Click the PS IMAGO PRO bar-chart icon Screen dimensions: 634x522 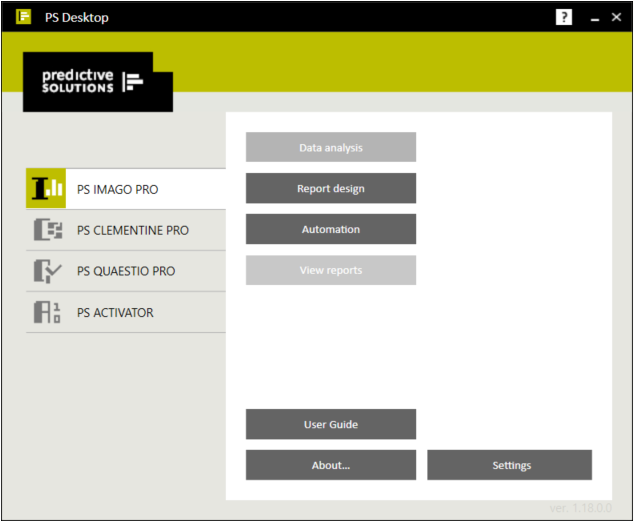pyautogui.click(x=46, y=188)
